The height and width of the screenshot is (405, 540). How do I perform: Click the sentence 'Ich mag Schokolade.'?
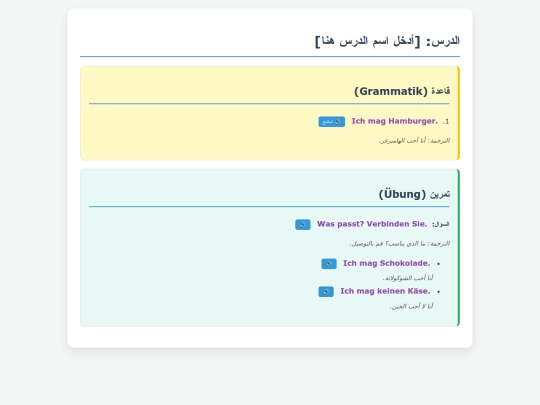pos(386,263)
